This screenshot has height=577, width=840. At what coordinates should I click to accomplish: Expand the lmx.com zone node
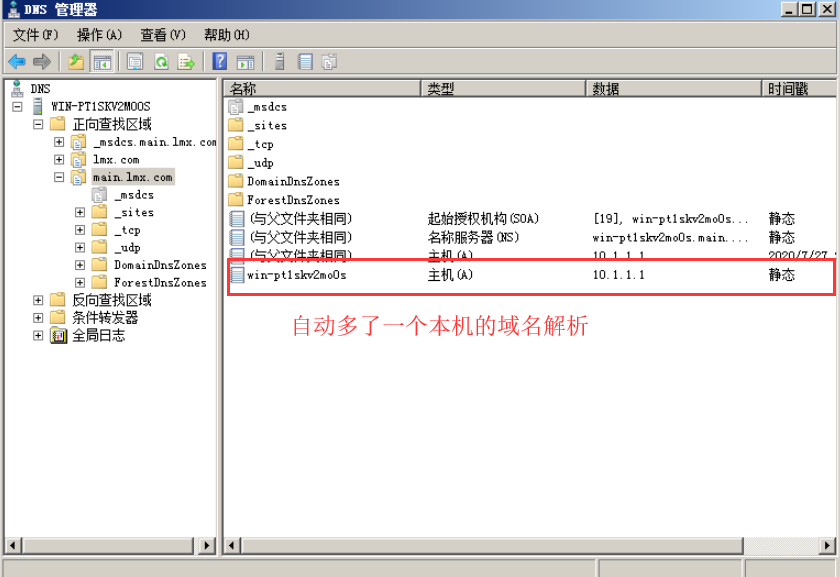pos(59,160)
